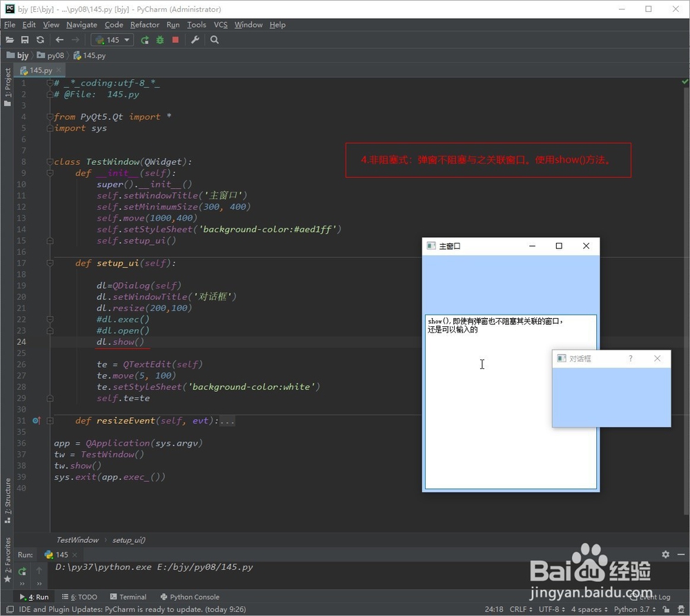Toggle the Favorites tool window sidebar button
The image size is (690, 616).
click(8, 559)
